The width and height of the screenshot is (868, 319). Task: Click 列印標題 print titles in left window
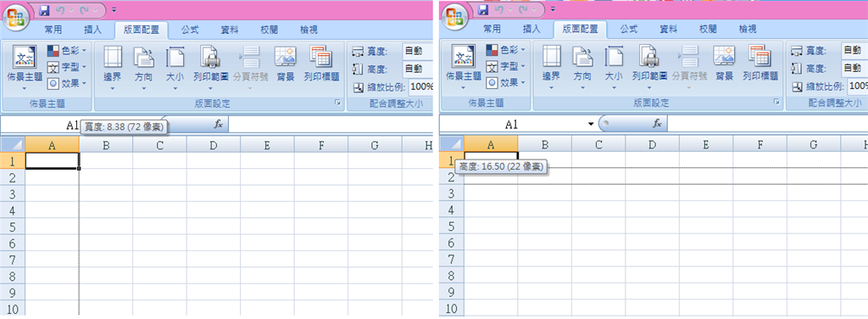coord(321,65)
